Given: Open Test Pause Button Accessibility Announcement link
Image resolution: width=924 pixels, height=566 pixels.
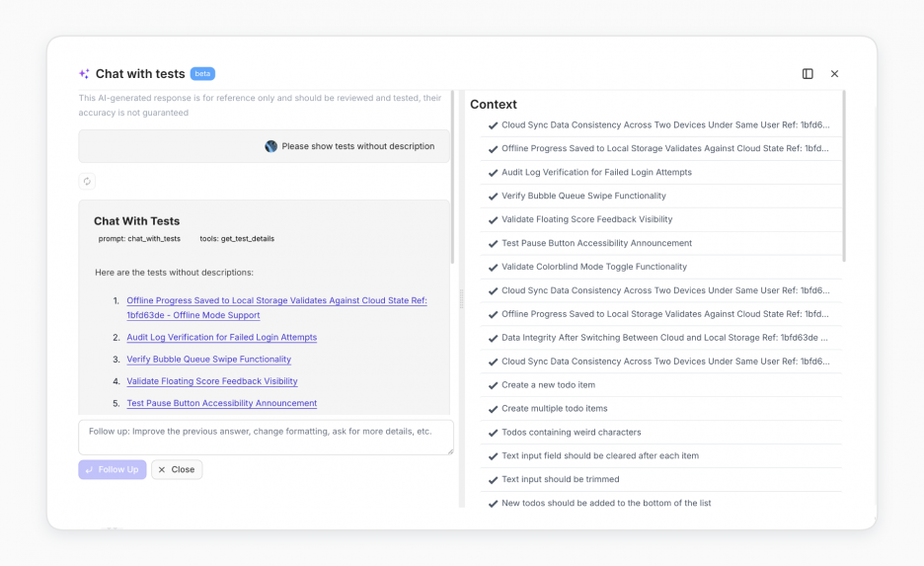Looking at the screenshot, I should click(221, 403).
